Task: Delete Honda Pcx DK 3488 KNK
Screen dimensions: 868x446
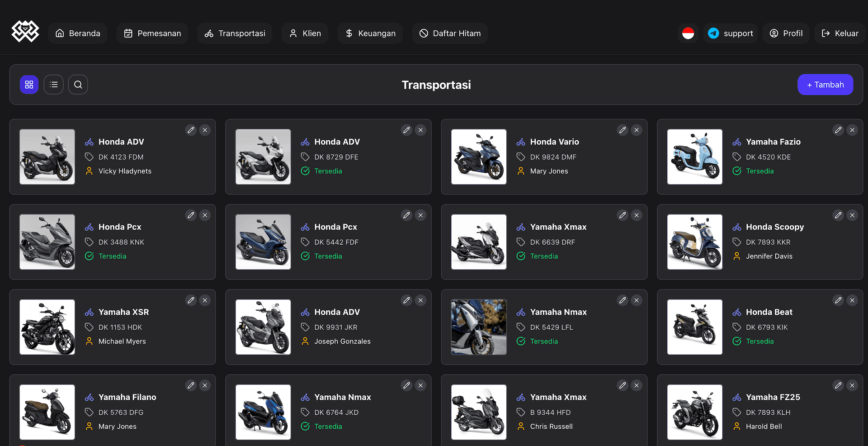Action: pos(205,215)
